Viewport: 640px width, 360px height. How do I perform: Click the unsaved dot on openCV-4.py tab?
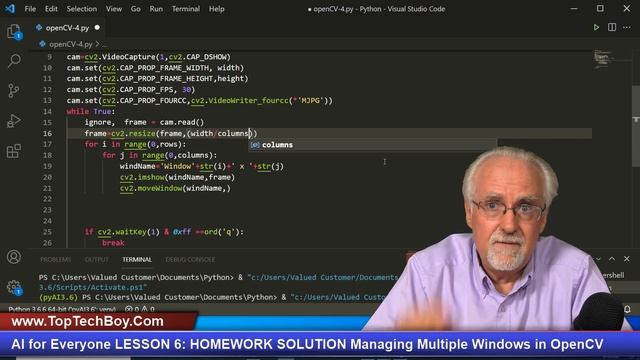97,28
